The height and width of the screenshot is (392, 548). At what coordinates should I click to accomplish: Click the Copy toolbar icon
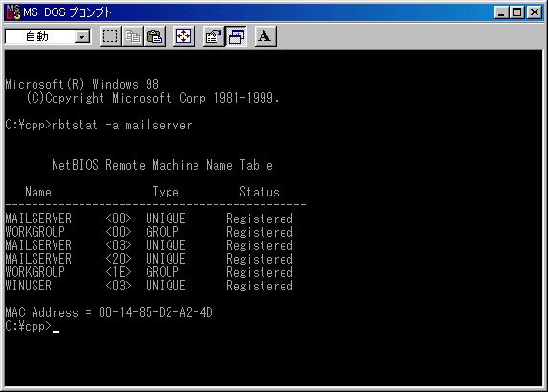click(x=132, y=36)
